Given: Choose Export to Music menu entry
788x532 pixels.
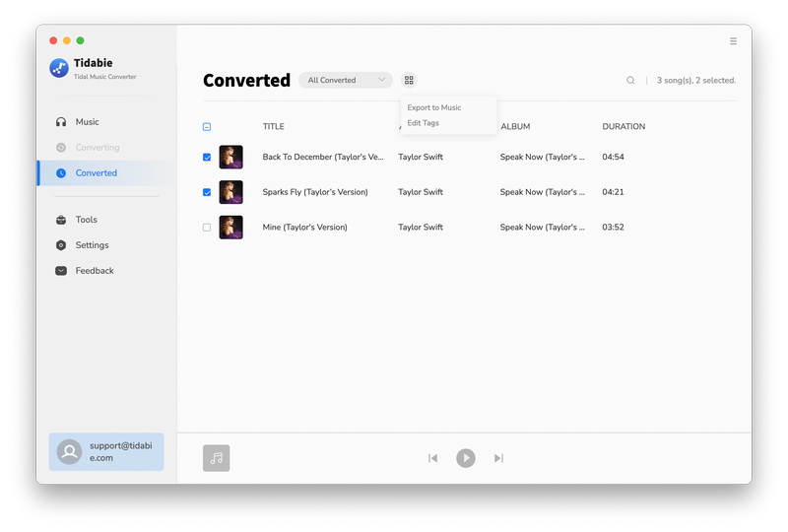Looking at the screenshot, I should [434, 107].
